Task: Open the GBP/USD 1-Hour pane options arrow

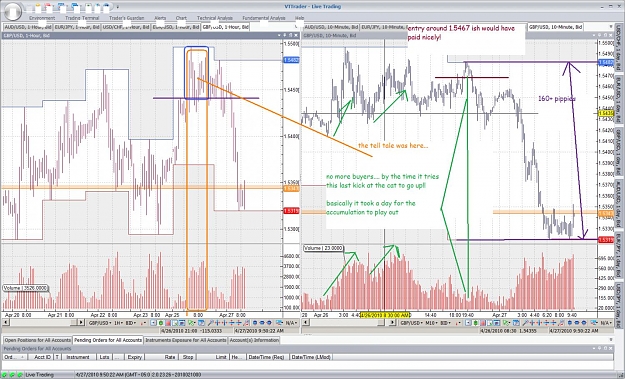Action: click(x=279, y=35)
